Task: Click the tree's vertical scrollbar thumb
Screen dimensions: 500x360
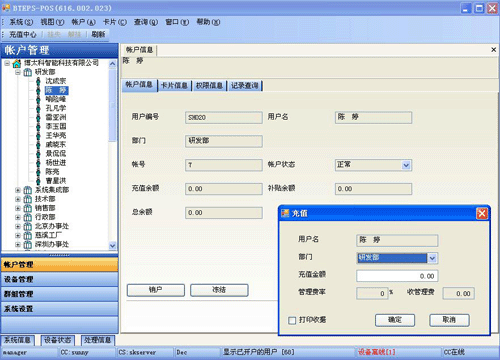Action: [x=113, y=105]
